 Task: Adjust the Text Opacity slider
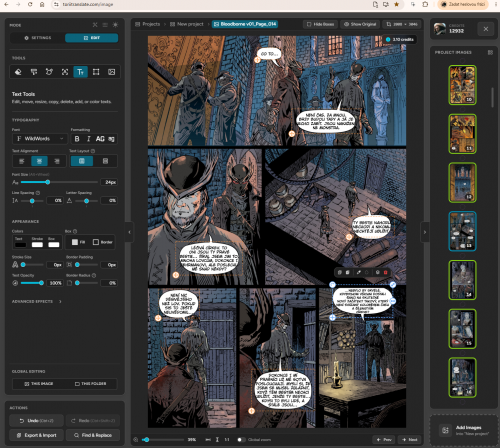[32, 283]
